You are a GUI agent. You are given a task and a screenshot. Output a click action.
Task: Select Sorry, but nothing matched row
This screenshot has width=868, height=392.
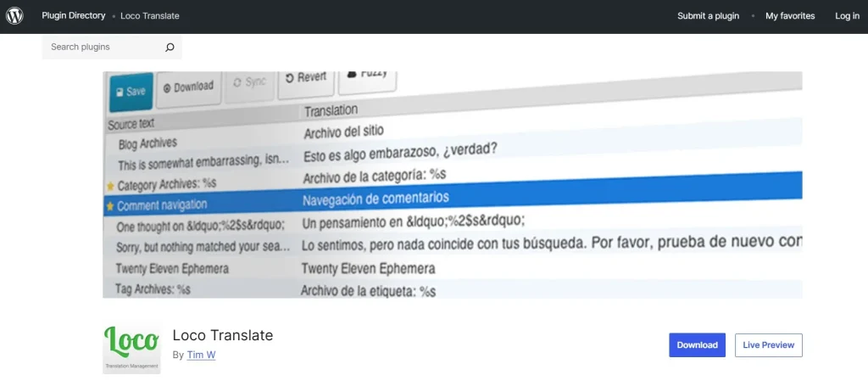tap(203, 247)
